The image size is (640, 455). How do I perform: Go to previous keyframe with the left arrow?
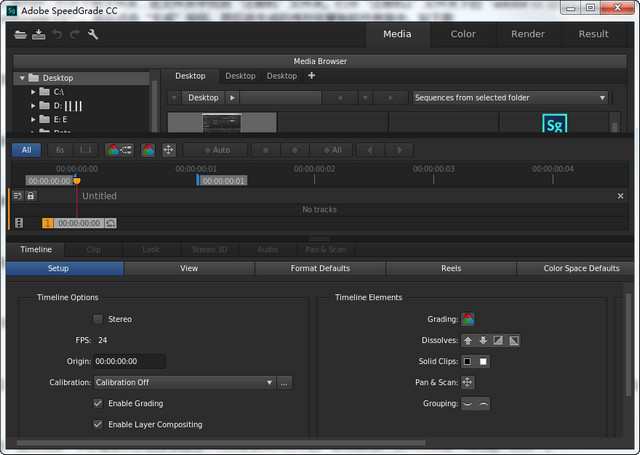[370, 150]
